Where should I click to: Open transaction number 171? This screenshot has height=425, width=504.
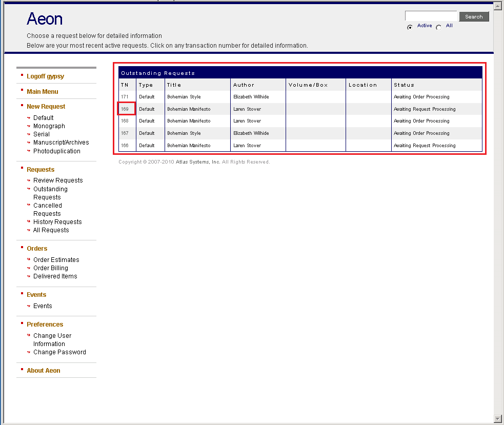tap(125, 97)
